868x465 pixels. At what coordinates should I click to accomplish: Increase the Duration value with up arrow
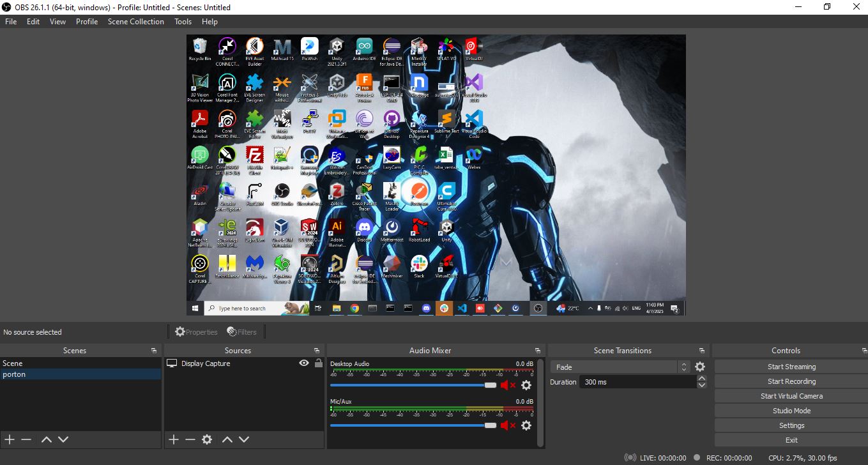pyautogui.click(x=702, y=378)
